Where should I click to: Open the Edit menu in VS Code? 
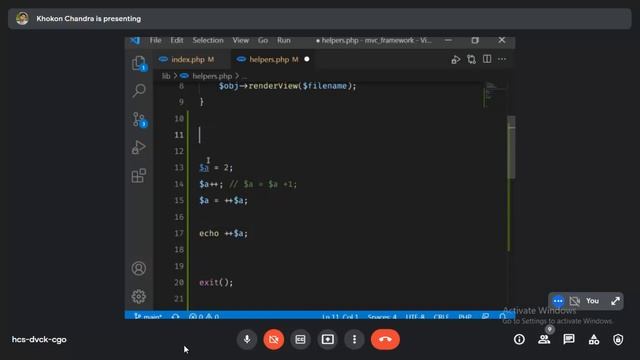177,40
